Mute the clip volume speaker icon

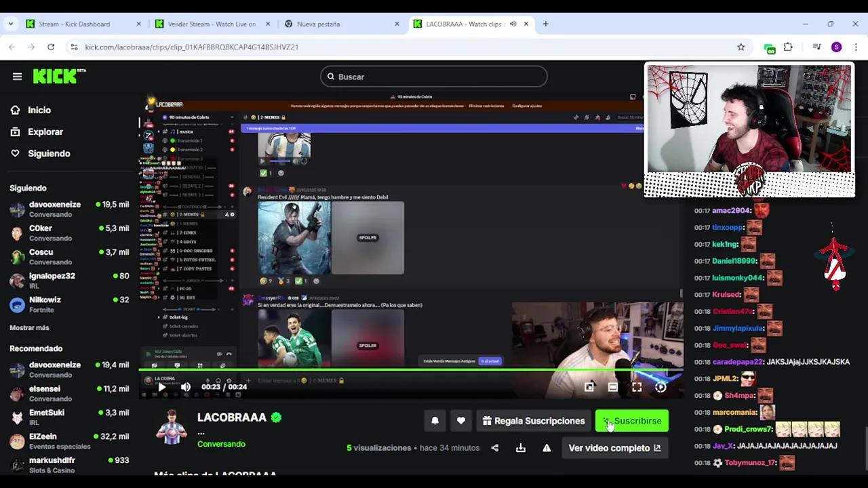(185, 387)
